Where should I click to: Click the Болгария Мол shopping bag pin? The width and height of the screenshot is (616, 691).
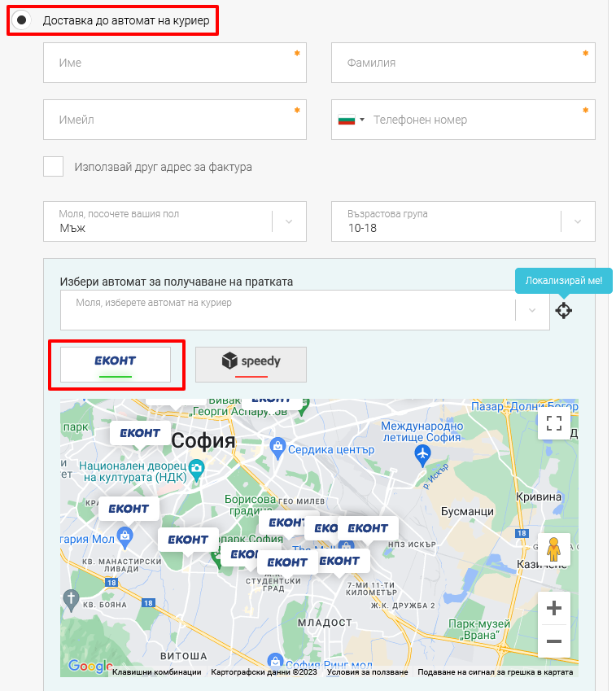125,537
